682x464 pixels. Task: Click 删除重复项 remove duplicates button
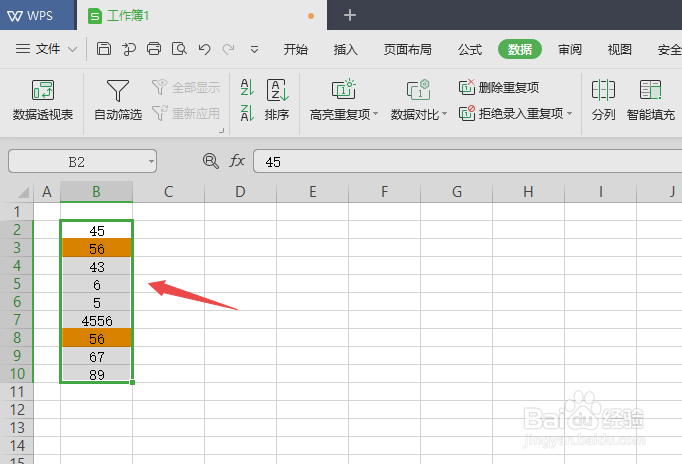click(x=499, y=87)
